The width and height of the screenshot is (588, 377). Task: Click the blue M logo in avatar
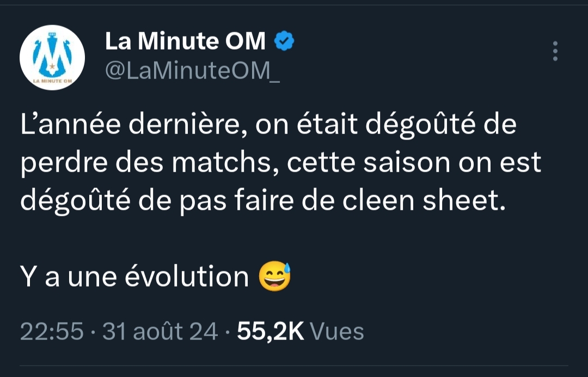point(52,55)
